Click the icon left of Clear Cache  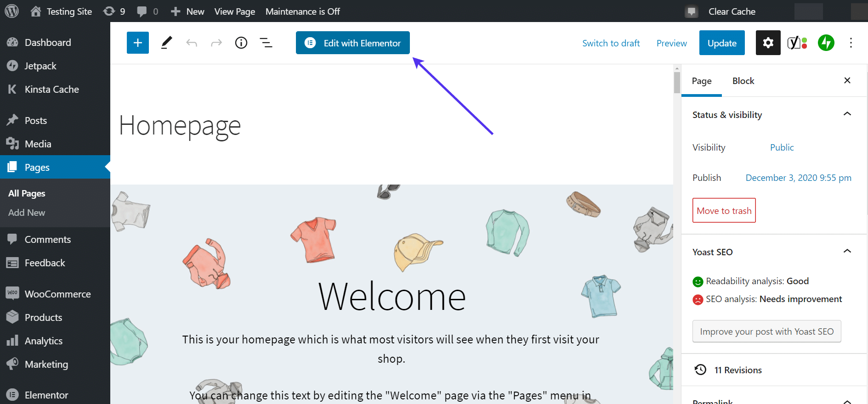pos(691,11)
